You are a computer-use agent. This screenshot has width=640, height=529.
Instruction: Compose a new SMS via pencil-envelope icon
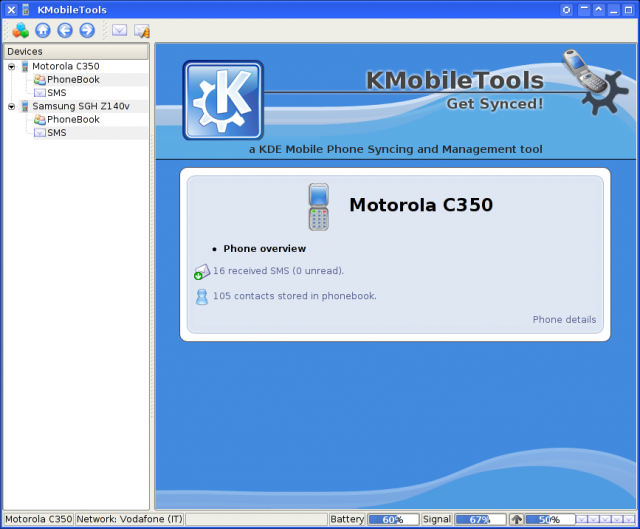tap(142, 31)
